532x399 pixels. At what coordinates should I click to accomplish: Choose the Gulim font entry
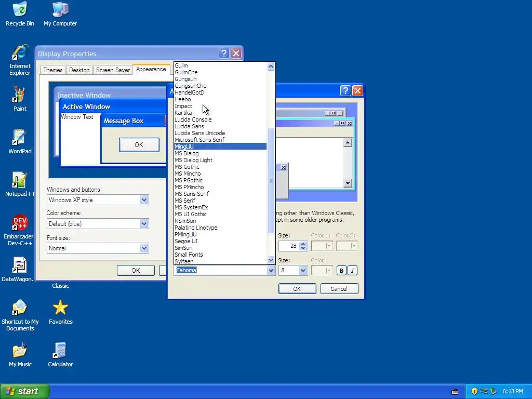tap(220, 65)
